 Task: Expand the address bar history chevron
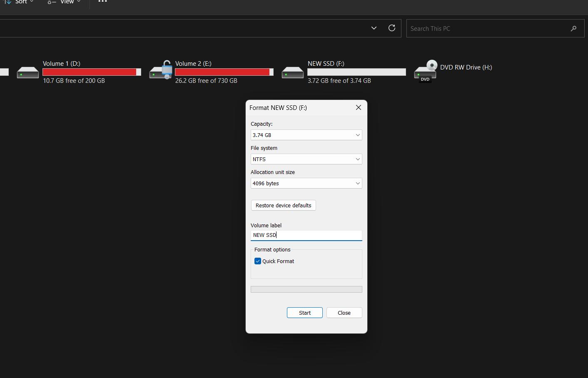pos(374,28)
